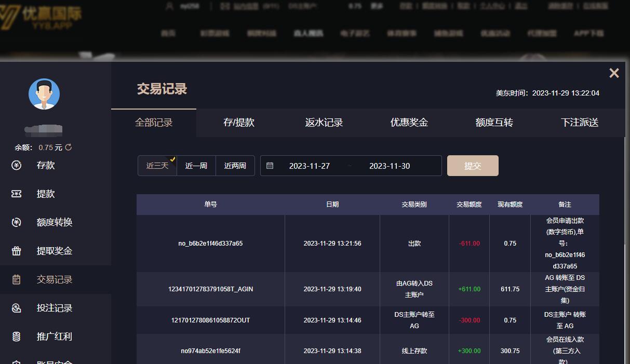Click the 300.75 balance value
The image size is (630, 364).
coord(510,351)
